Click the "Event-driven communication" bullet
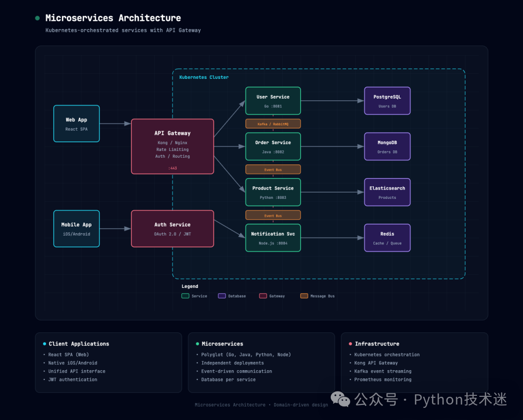Viewport: 523px width, 420px height. (236, 371)
